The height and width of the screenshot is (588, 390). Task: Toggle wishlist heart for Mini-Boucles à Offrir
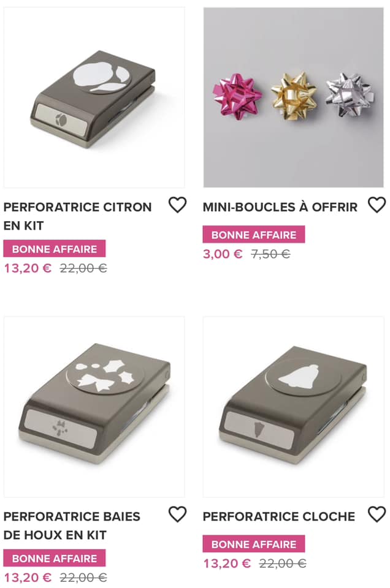(x=377, y=205)
